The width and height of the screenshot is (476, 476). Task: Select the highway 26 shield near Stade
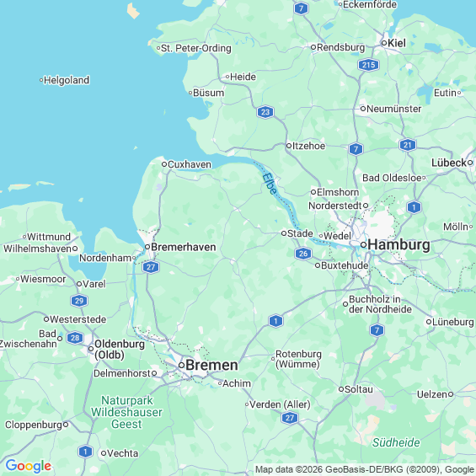click(303, 254)
